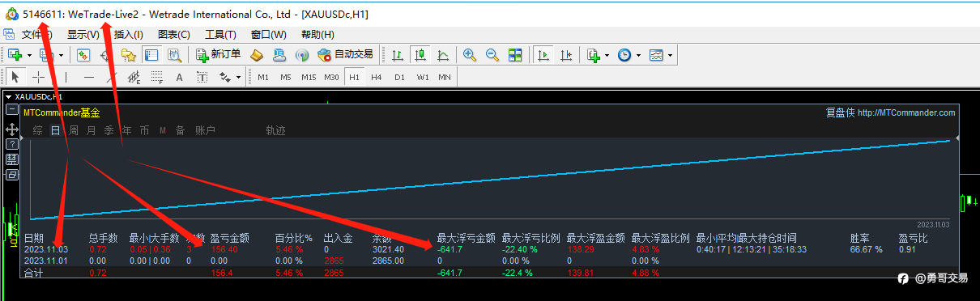Open the MetaEditor book icon
Image resolution: width=980 pixels, height=301 pixels.
pos(257,55)
